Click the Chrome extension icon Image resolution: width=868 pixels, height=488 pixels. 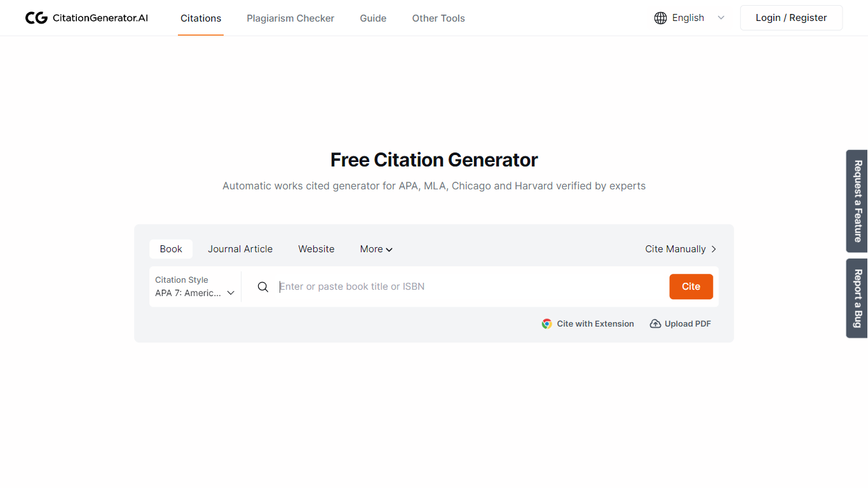(x=546, y=323)
